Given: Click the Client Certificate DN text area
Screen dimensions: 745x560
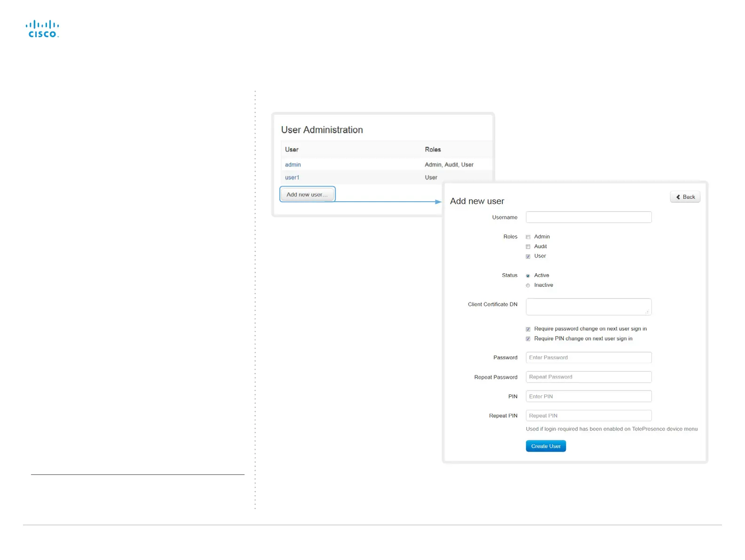Looking at the screenshot, I should tap(588, 307).
